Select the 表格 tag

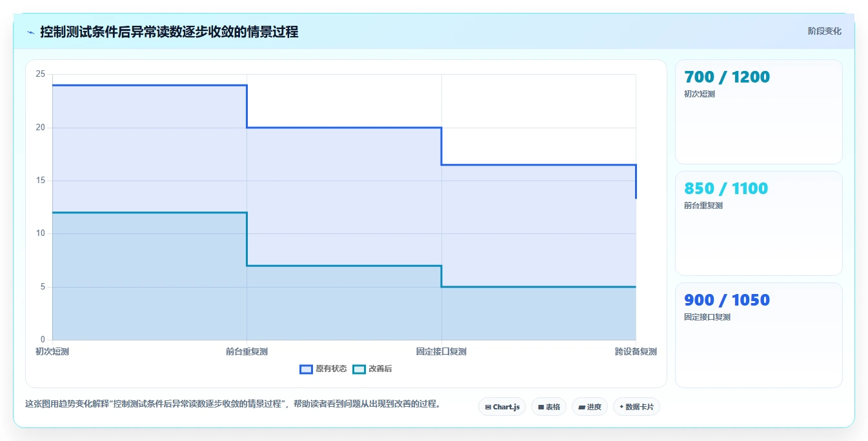point(549,407)
